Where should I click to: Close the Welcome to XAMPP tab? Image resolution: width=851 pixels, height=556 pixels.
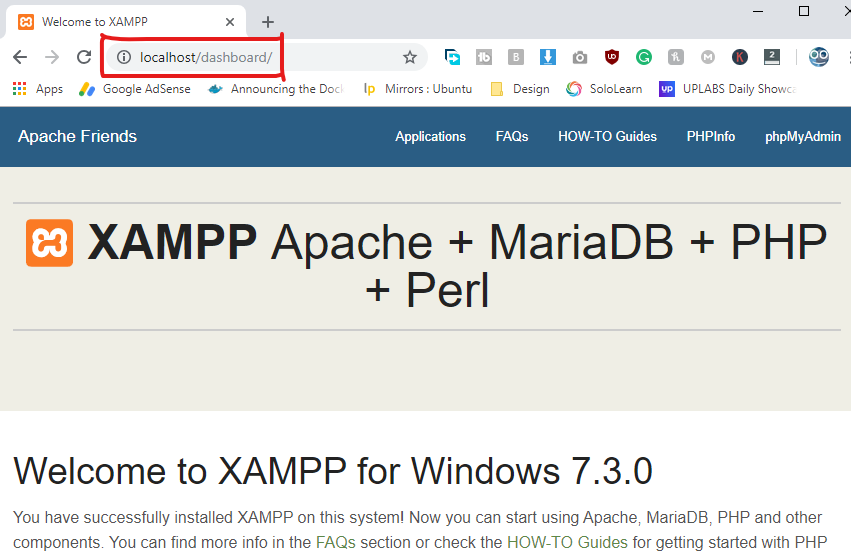(230, 22)
